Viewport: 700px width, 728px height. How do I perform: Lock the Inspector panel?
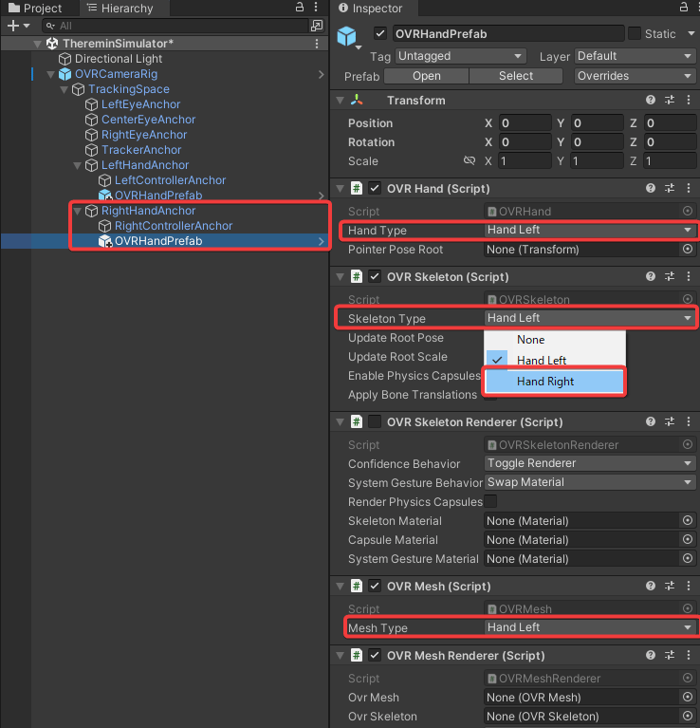point(684,7)
